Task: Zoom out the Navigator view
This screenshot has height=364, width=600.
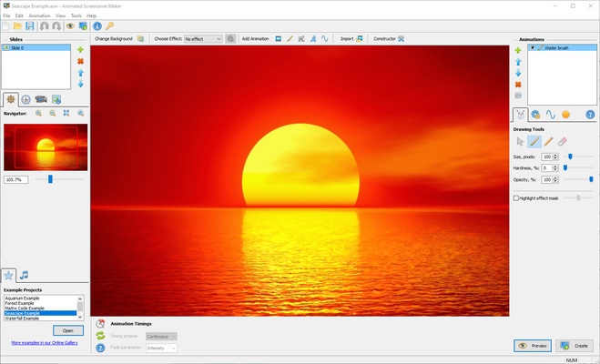Action: pos(53,113)
